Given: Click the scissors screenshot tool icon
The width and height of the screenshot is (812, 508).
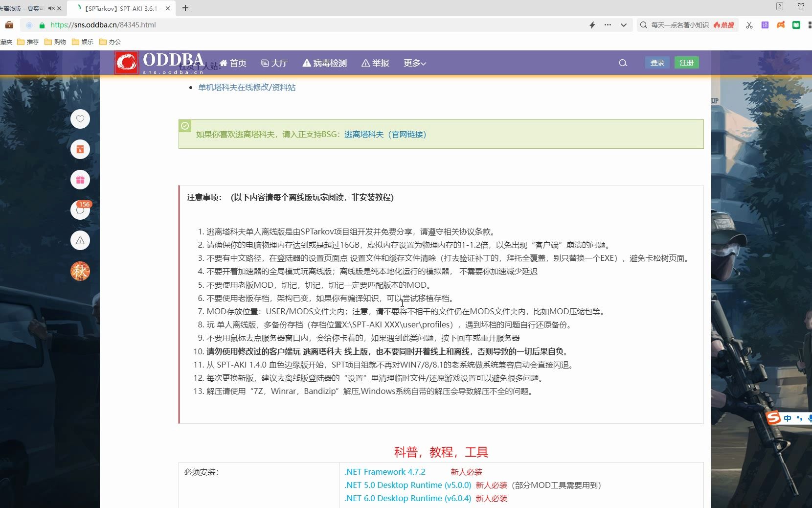Looking at the screenshot, I should point(749,25).
